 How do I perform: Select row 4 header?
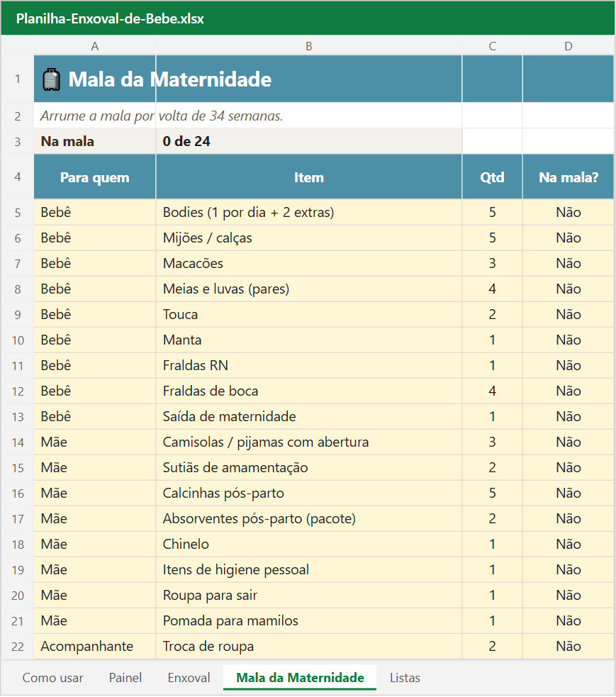[17, 177]
